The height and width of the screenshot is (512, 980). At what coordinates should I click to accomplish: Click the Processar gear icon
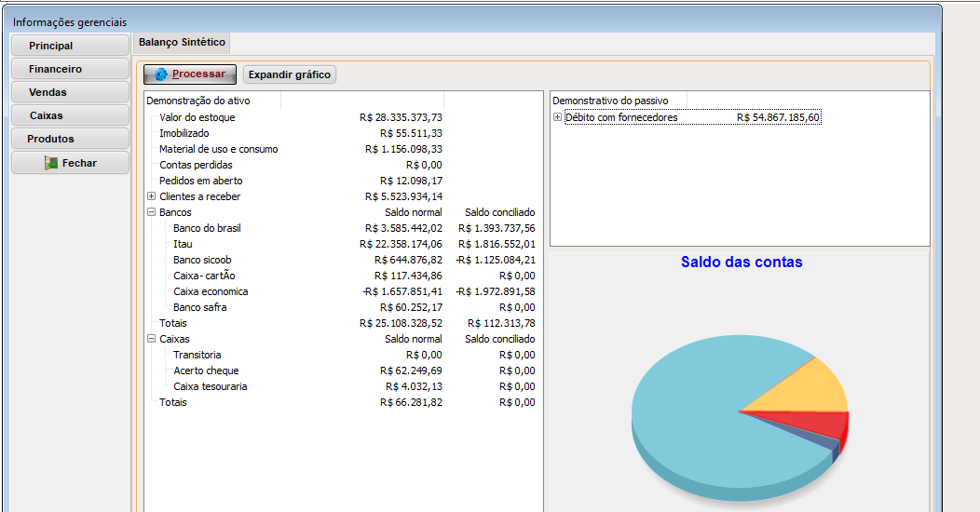coord(161,74)
